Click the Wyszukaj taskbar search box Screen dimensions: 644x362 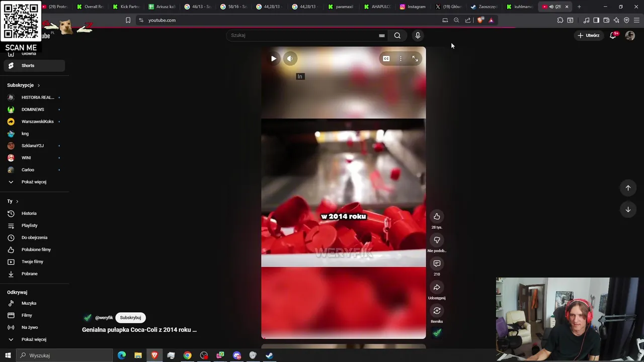pyautogui.click(x=64, y=355)
